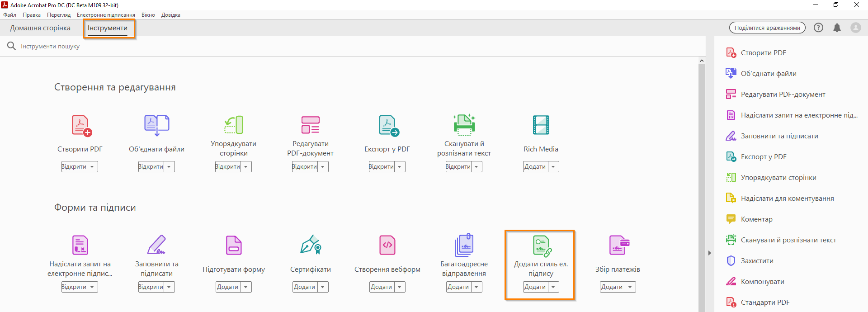The image size is (868, 312).
Task: Open the Створити PDF tool icon in the main grid
Action: (x=81, y=125)
